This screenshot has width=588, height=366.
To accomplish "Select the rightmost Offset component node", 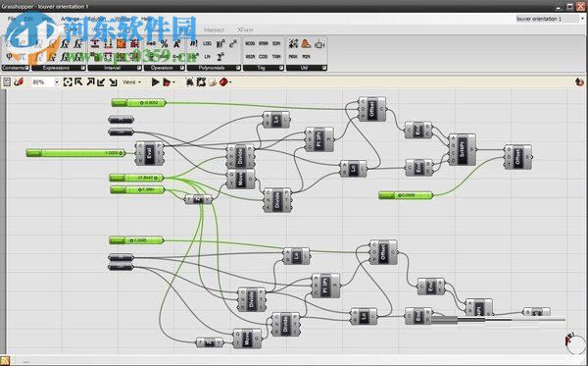I will point(518,157).
